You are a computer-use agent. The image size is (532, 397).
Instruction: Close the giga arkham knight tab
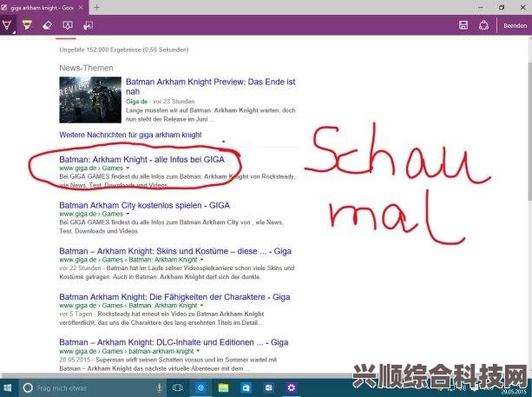pos(81,7)
